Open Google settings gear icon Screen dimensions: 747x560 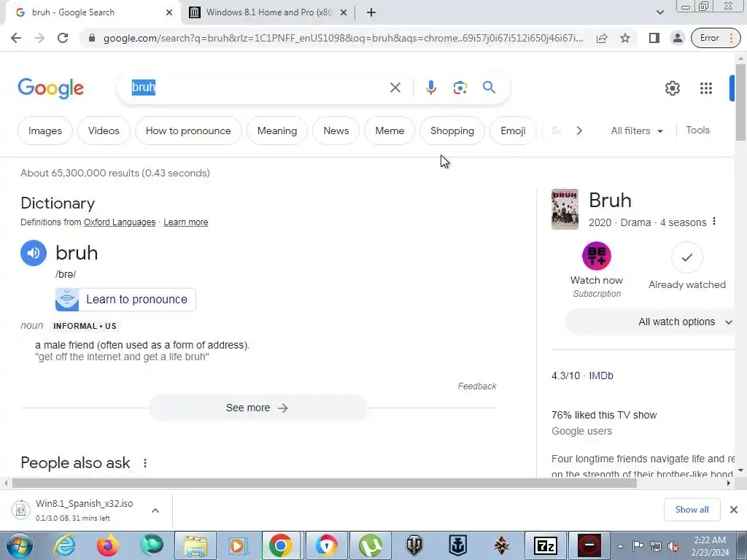(672, 88)
